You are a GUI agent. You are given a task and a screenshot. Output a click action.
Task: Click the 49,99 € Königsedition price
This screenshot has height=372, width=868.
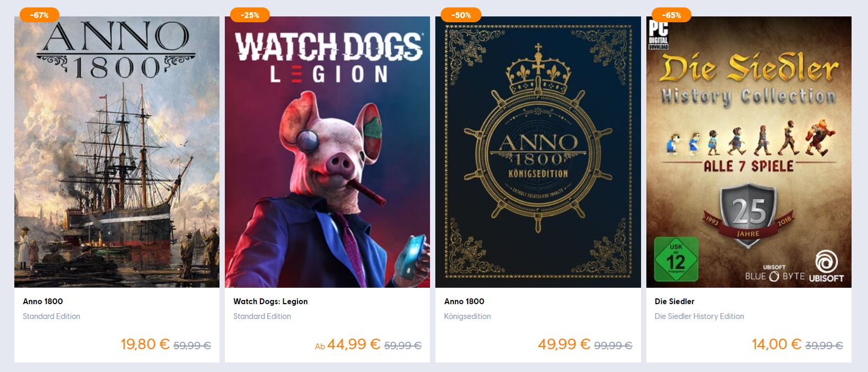tap(564, 344)
